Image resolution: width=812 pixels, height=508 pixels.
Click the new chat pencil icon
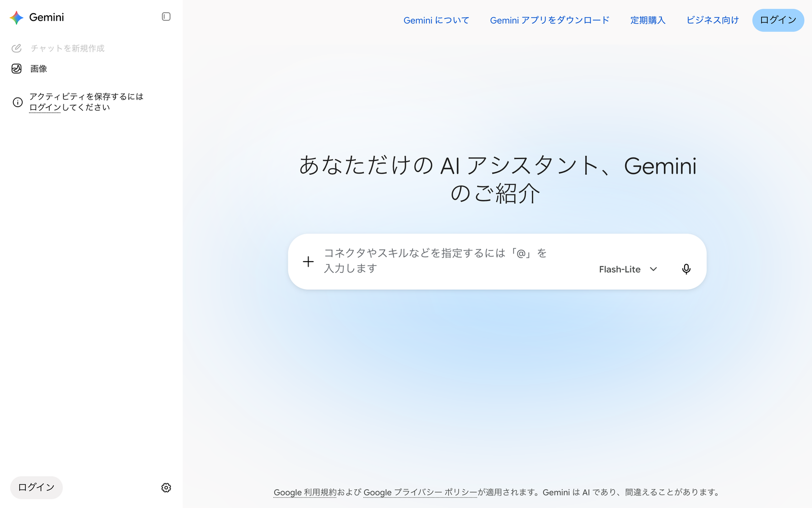[x=16, y=48]
